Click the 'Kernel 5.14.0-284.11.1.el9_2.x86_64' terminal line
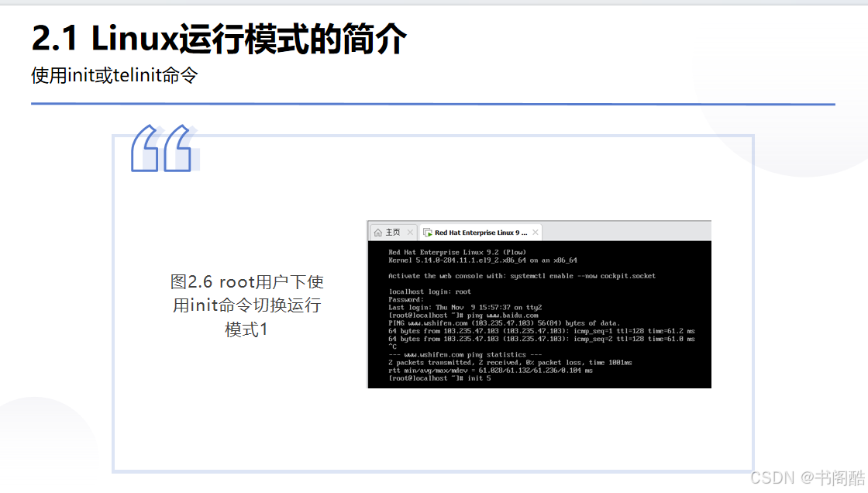The width and height of the screenshot is (868, 493). coord(482,260)
